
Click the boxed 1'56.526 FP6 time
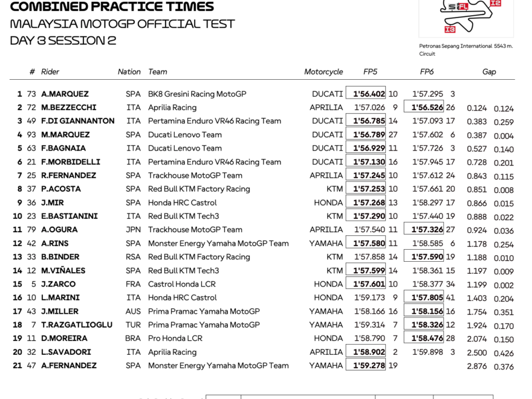427,108
